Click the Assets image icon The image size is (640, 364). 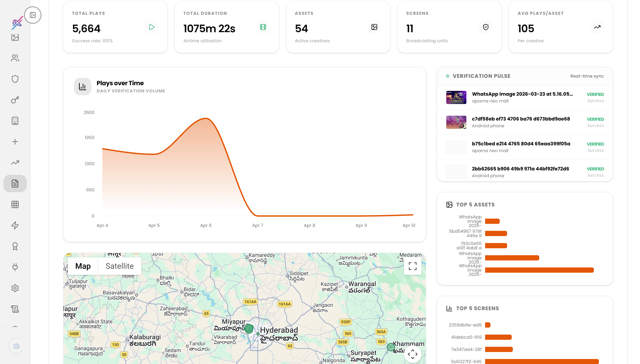[x=374, y=27]
